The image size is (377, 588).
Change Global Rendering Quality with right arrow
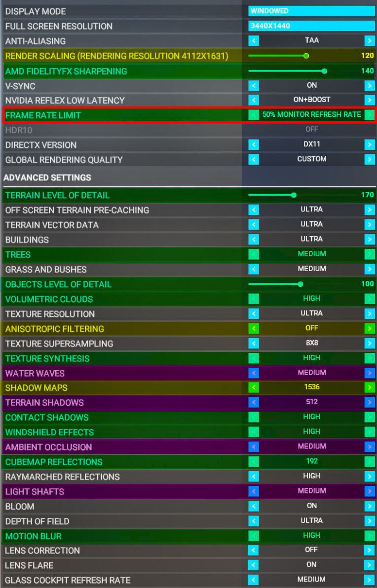click(x=370, y=160)
